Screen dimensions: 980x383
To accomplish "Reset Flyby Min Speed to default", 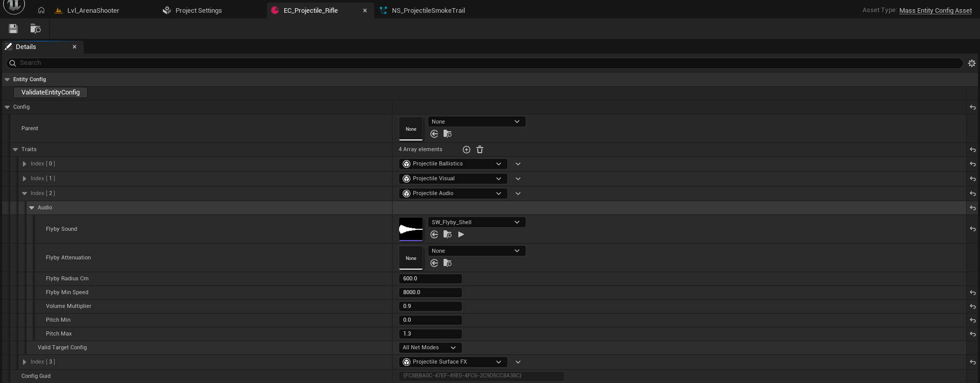I will pyautogui.click(x=973, y=293).
